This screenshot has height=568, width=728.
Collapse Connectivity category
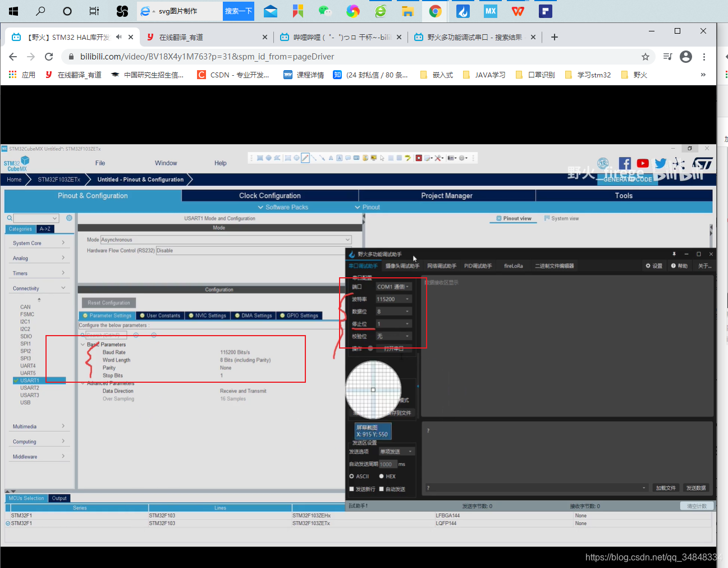pyautogui.click(x=39, y=288)
